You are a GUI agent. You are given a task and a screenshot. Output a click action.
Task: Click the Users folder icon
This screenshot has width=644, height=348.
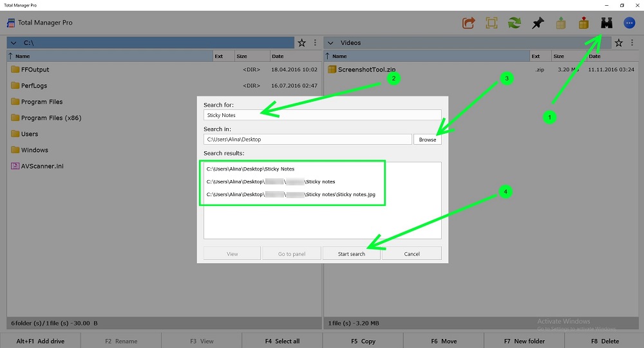[15, 134]
